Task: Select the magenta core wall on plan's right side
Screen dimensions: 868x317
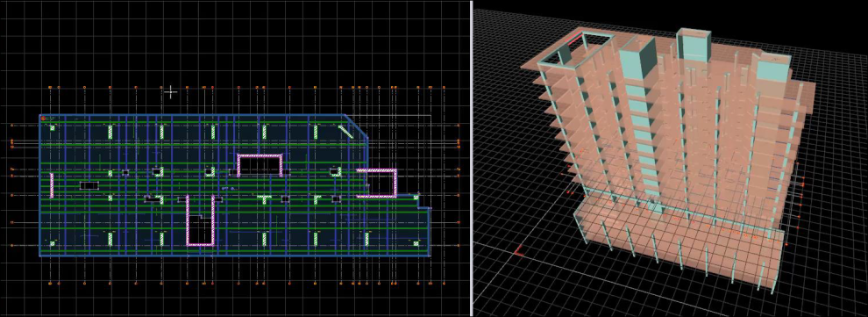Action: [x=377, y=183]
